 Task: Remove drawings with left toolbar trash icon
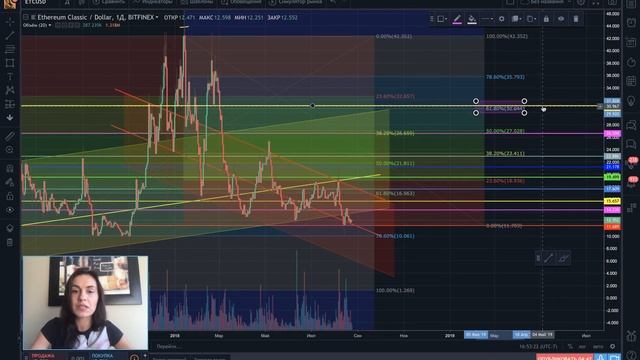[10, 242]
